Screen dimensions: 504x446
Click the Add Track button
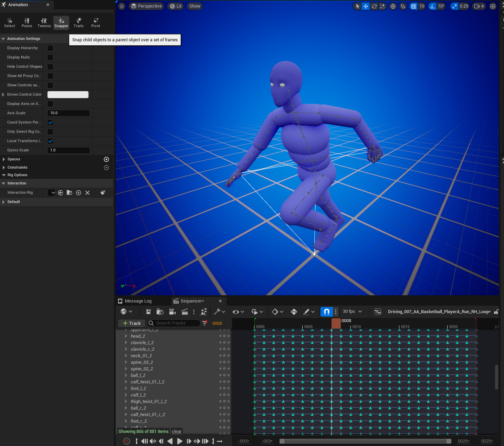coord(132,323)
